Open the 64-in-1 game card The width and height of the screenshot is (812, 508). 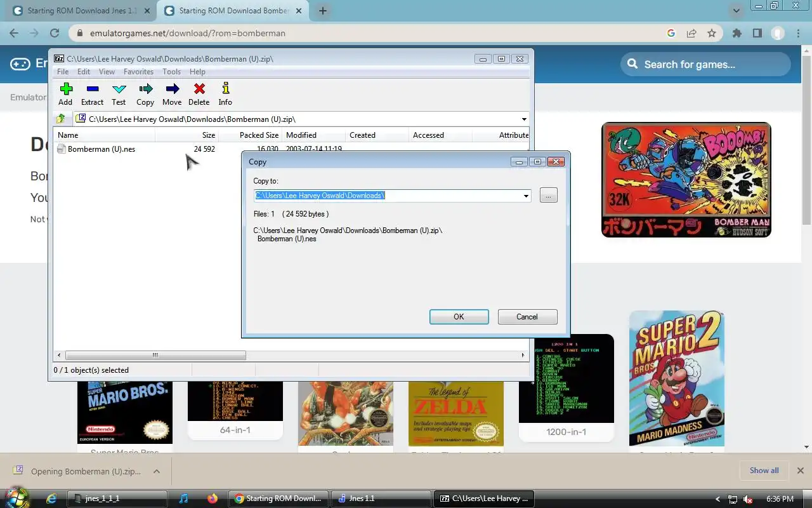235,410
